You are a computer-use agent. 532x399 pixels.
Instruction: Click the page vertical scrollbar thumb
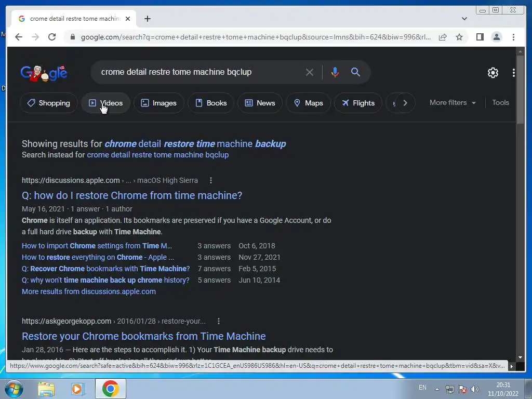coord(520,90)
